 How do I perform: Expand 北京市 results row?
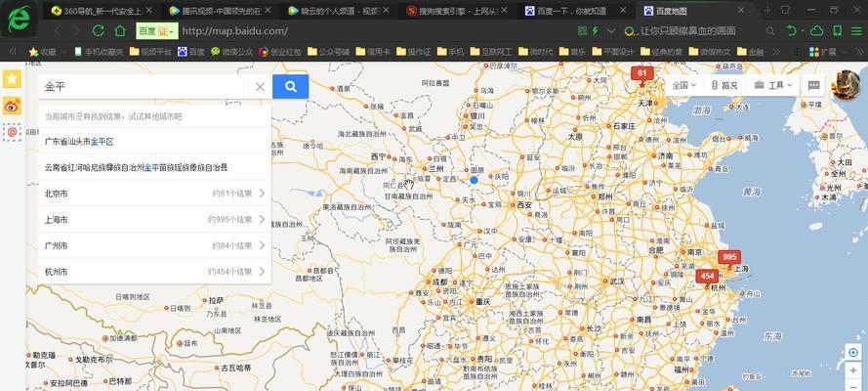[155, 194]
